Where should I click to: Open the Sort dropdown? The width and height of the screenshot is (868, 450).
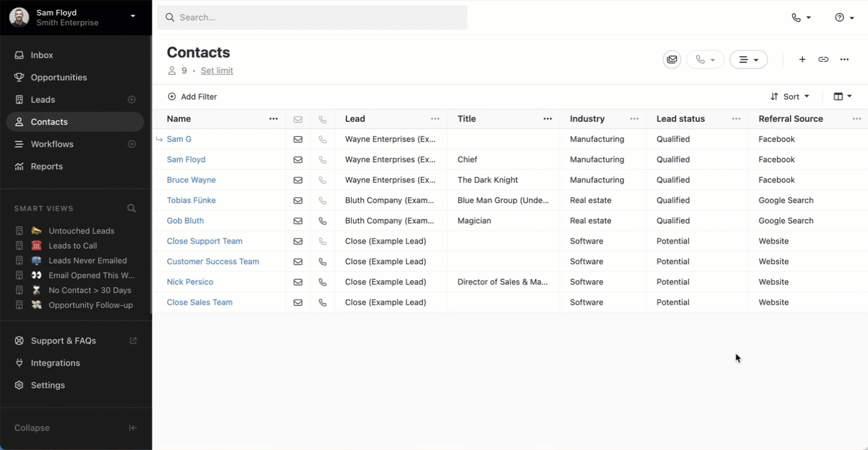(x=789, y=96)
